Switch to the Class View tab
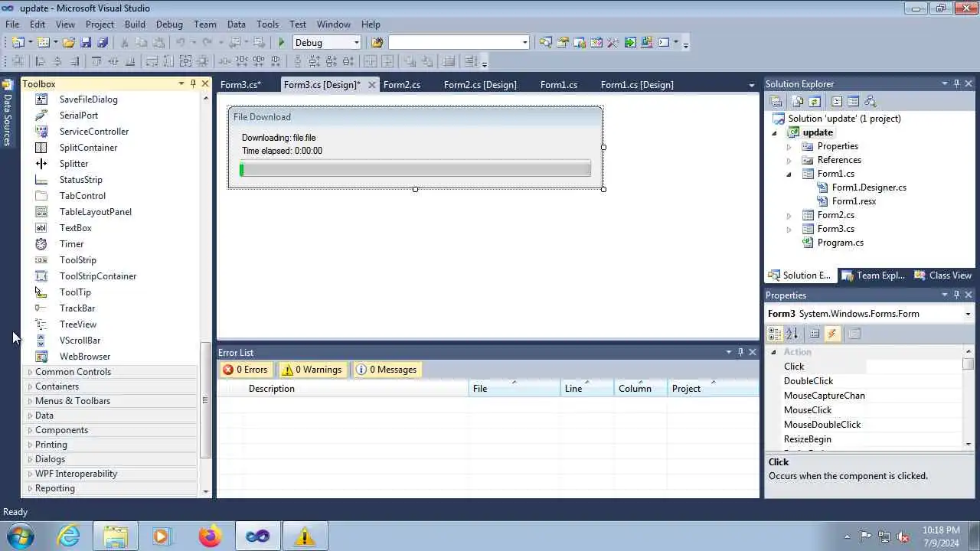 coord(943,275)
